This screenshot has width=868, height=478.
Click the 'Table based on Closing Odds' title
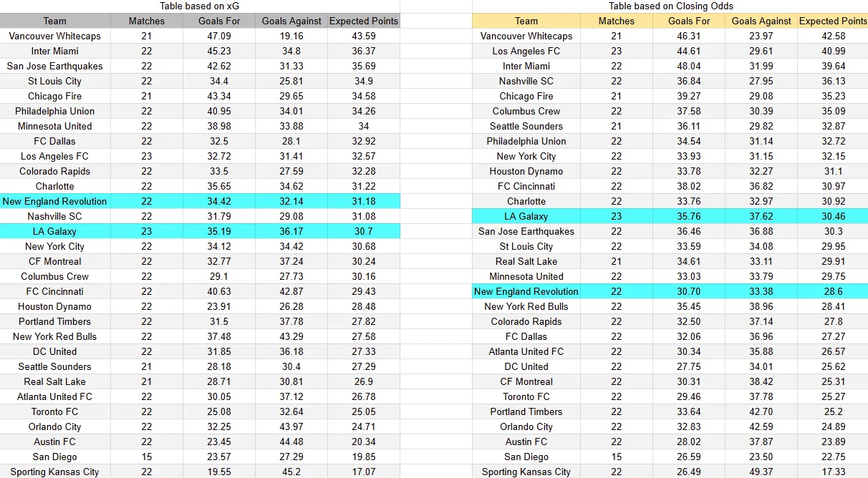pos(670,6)
